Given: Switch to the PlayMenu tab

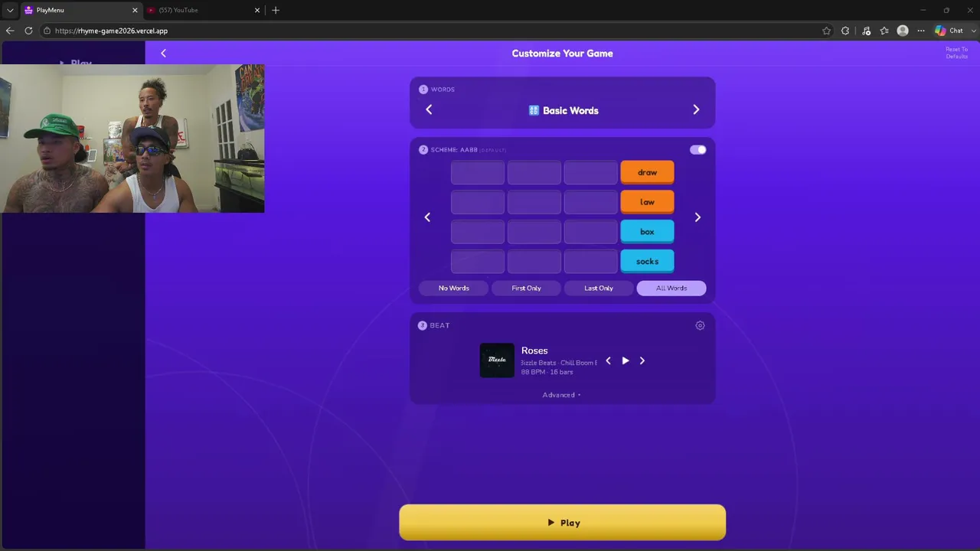Looking at the screenshot, I should 81,10.
